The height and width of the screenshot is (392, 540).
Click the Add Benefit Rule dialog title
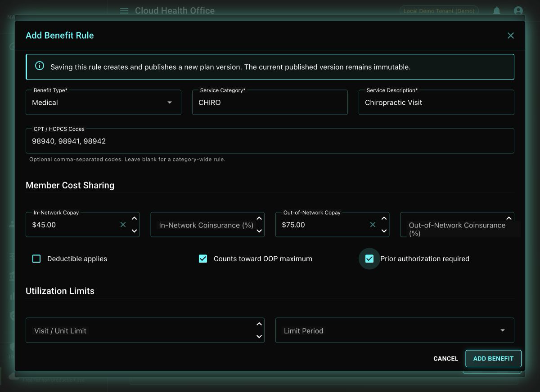coord(60,36)
